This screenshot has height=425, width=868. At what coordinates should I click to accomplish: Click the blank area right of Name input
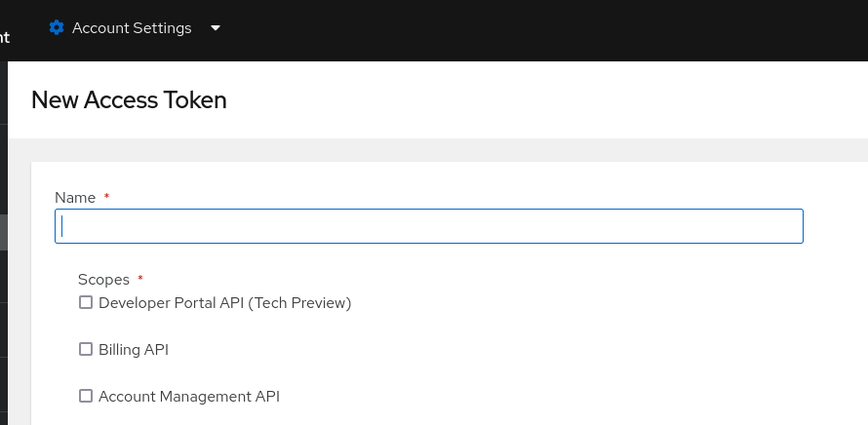pos(835,226)
